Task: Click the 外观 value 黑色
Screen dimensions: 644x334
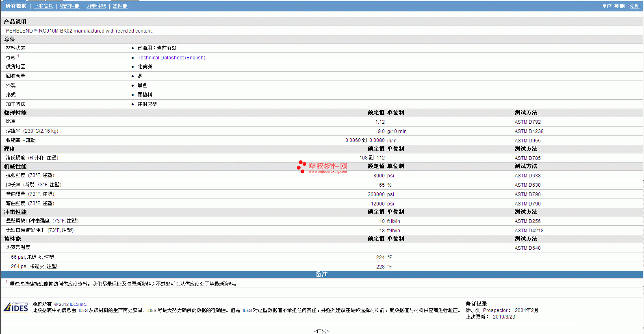Action: 142,85
